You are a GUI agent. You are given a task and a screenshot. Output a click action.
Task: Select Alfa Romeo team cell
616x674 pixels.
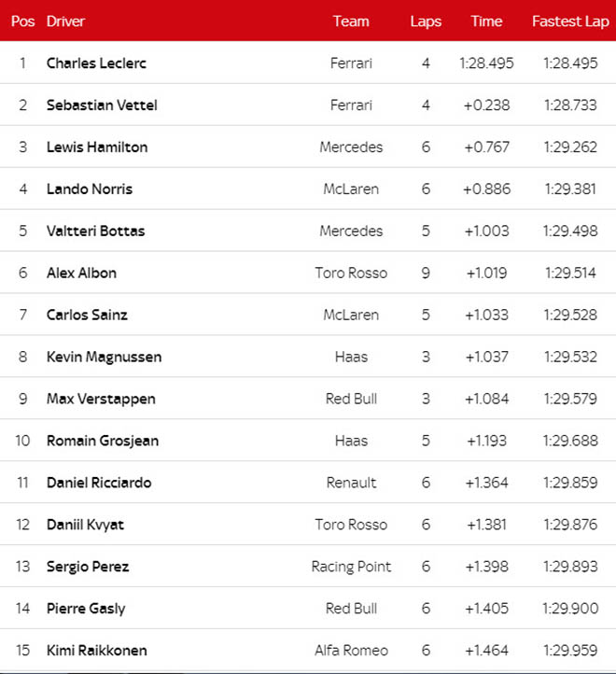351,651
